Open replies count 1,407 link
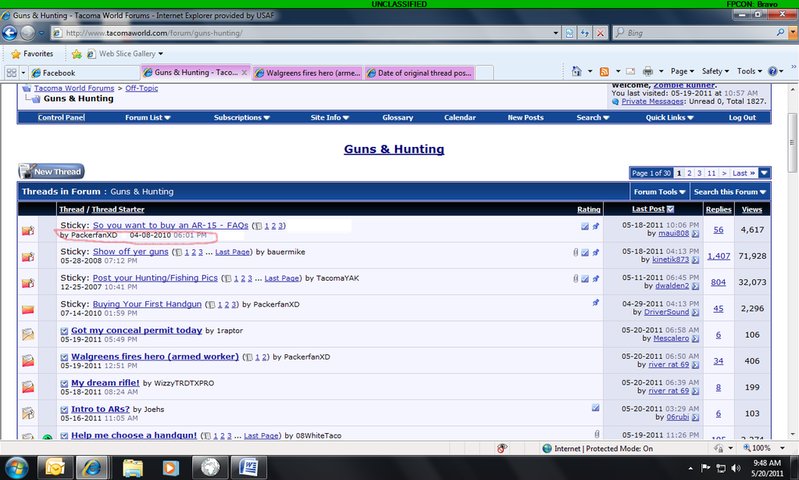The height and width of the screenshot is (480, 799). coord(718,256)
